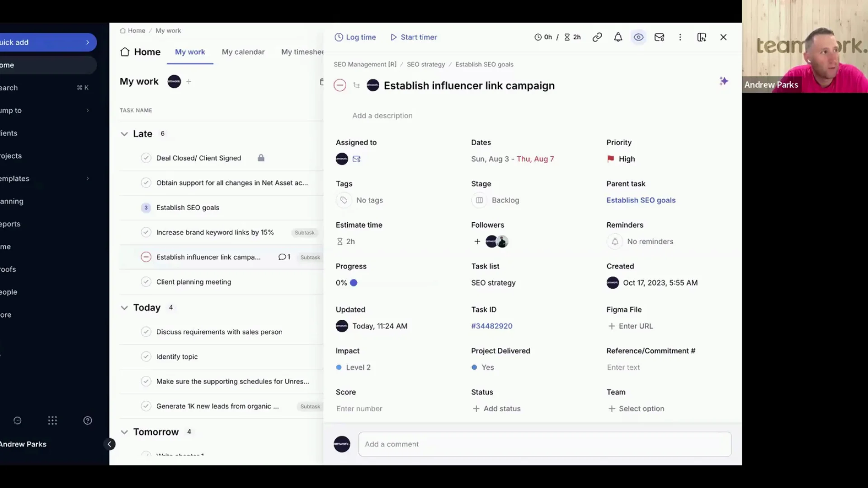Start timer for this task

(413, 37)
